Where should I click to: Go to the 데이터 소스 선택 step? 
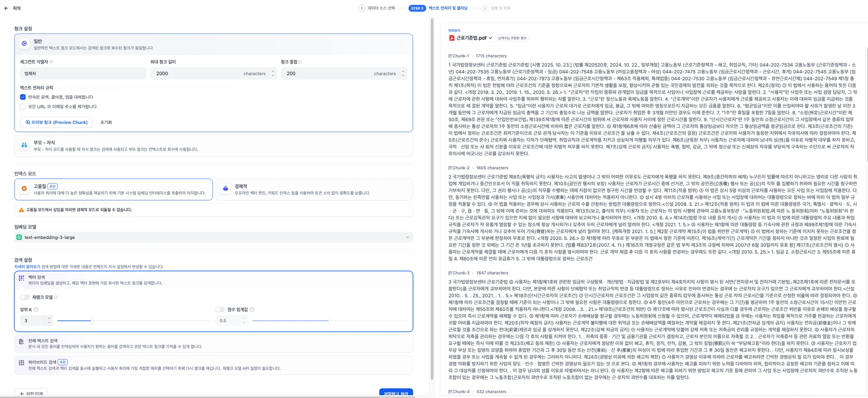point(381,8)
